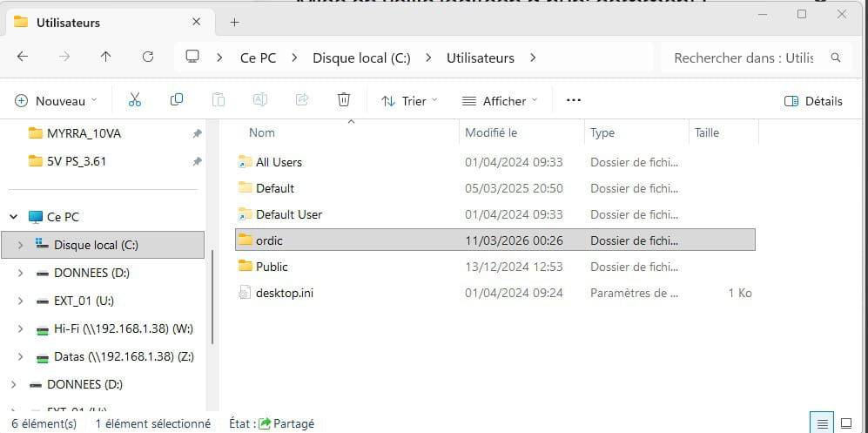The image size is (868, 433).
Task: Sort by the Modifié le column header
Action: [x=491, y=132]
